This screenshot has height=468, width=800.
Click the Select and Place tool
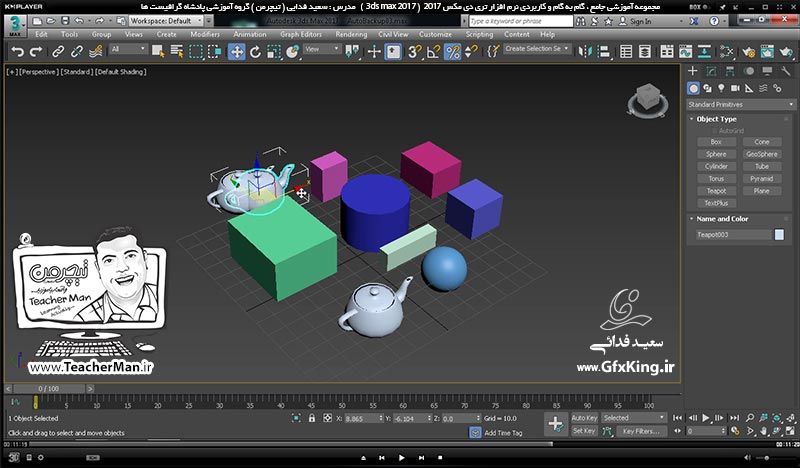pyautogui.click(x=292, y=52)
